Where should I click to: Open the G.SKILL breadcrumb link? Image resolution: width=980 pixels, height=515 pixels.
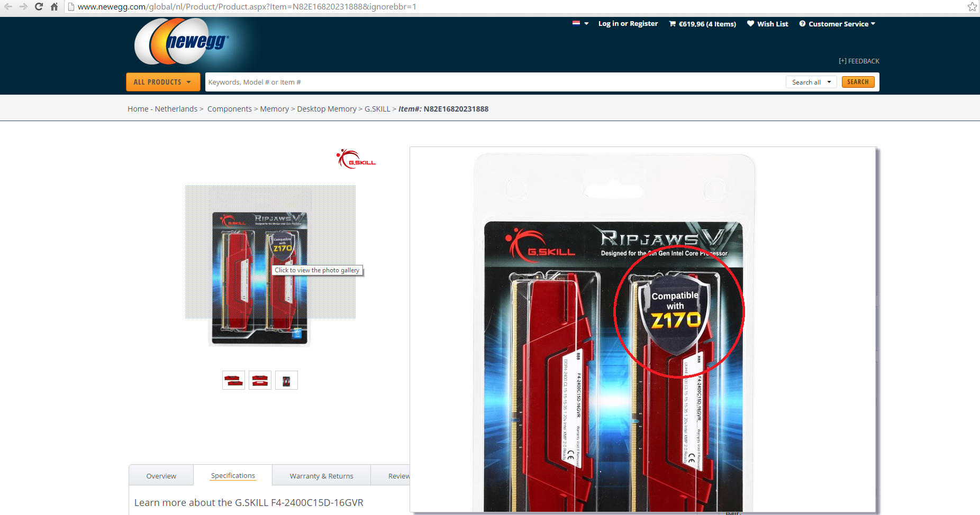pos(377,109)
